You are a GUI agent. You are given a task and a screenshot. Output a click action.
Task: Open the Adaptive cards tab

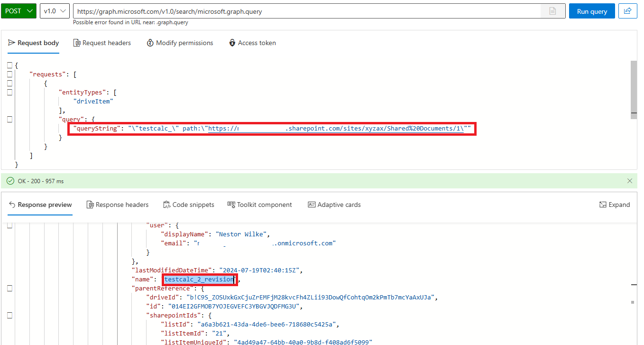pos(334,205)
